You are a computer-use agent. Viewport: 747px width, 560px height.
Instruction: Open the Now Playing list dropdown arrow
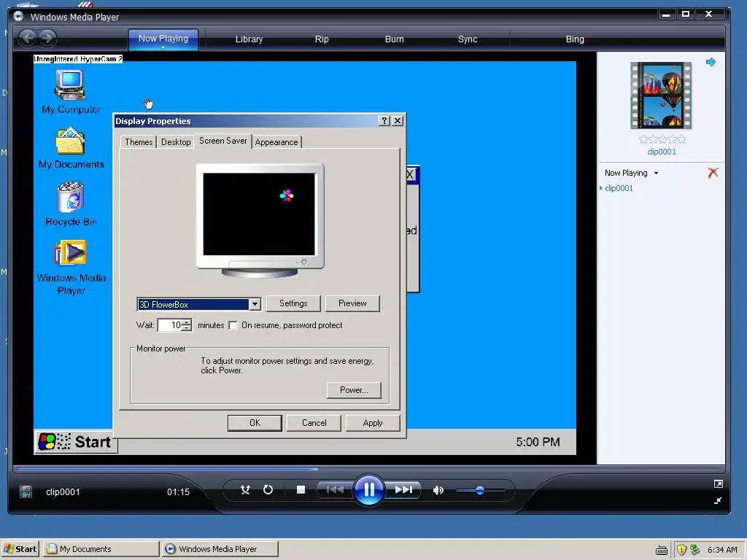click(x=656, y=174)
